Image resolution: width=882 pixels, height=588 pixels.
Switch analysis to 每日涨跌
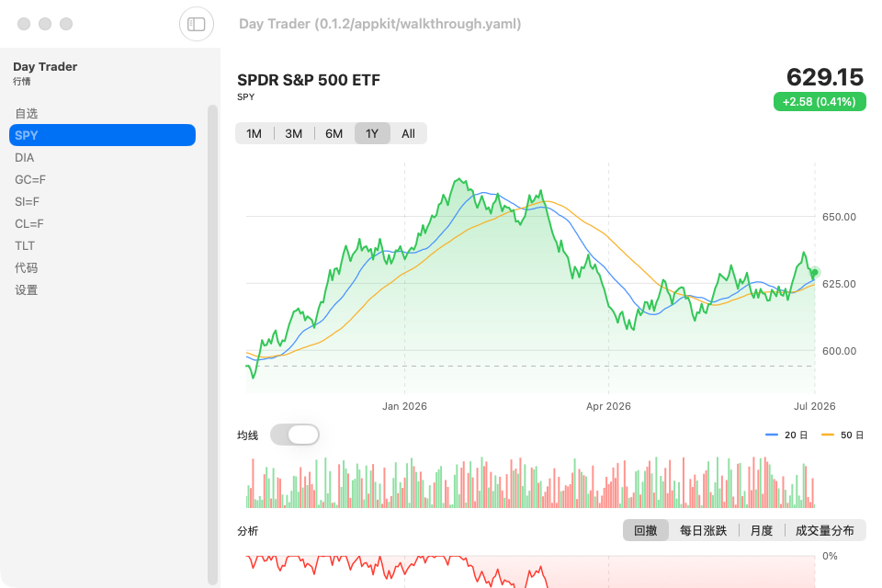[703, 531]
